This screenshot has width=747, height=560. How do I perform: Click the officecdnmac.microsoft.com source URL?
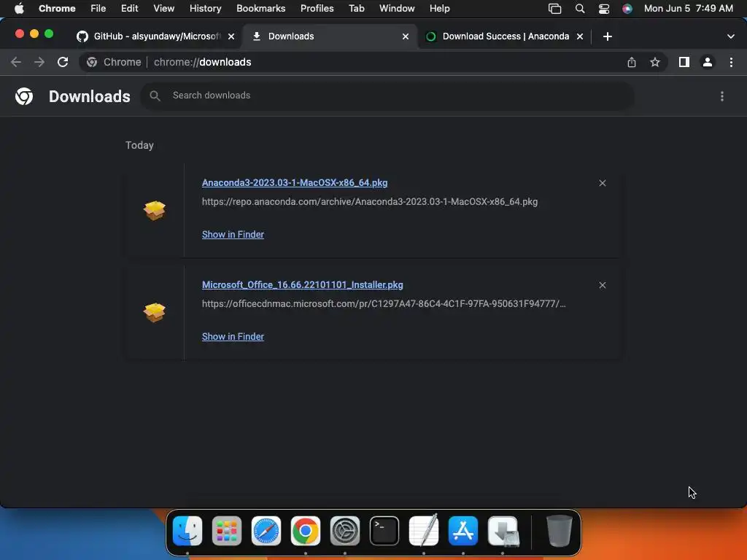(384, 303)
